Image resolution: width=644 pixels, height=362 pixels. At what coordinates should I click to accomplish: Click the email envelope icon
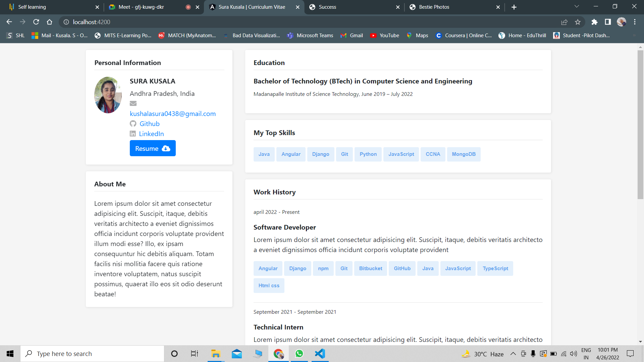[x=133, y=104]
